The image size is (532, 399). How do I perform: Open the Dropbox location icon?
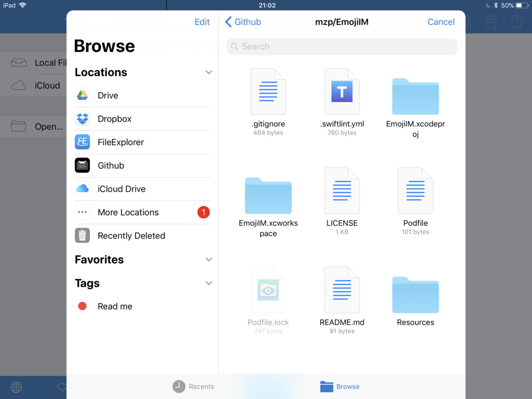[x=82, y=119]
